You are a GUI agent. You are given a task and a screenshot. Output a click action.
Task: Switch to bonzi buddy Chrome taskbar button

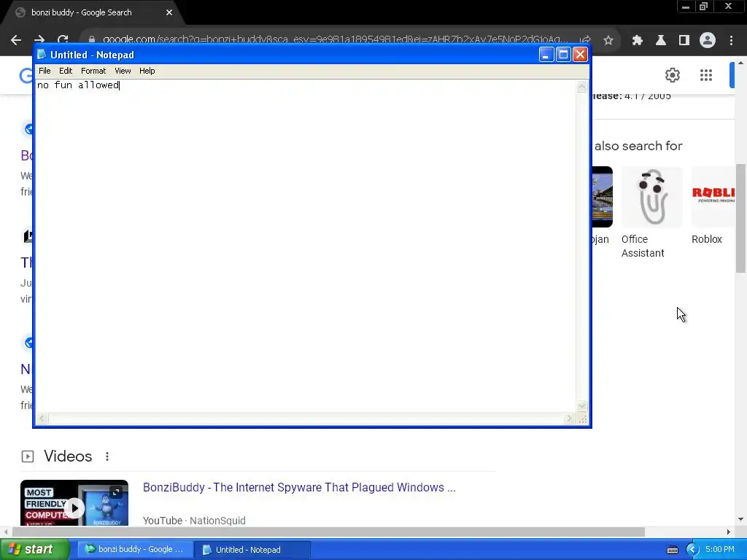tap(135, 549)
